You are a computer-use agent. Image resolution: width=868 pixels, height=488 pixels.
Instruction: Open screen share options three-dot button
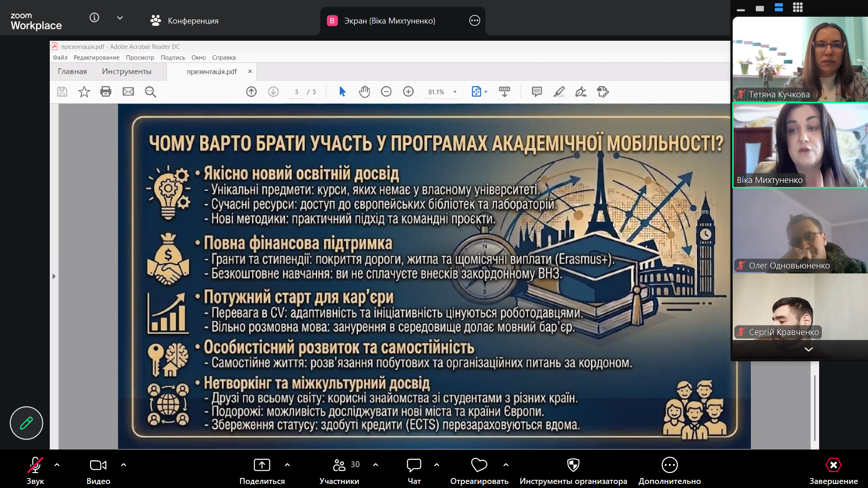474,20
